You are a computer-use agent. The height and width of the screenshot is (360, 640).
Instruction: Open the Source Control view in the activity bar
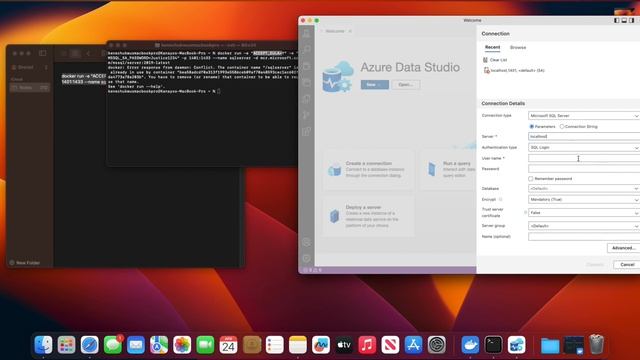pos(306,115)
